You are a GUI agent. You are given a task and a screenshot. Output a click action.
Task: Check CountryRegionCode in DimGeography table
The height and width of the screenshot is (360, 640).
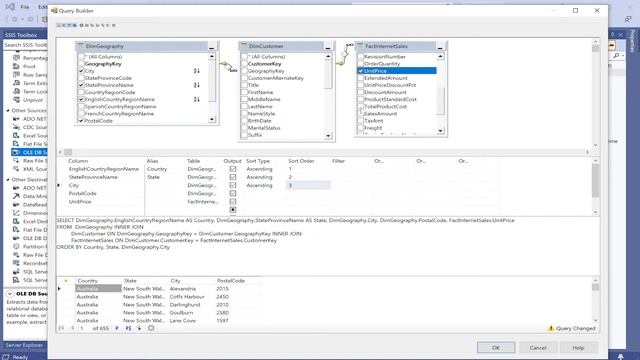(x=81, y=92)
